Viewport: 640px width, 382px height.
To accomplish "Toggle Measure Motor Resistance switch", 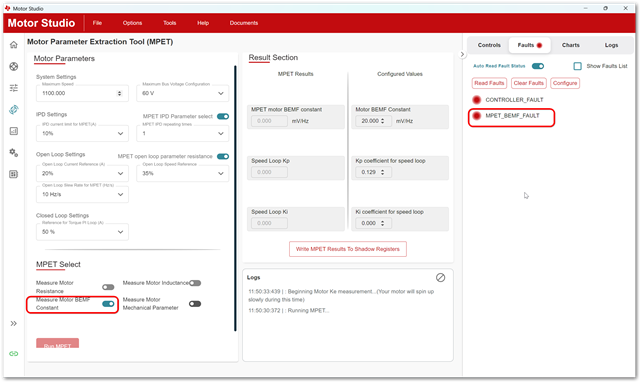I will [108, 287].
